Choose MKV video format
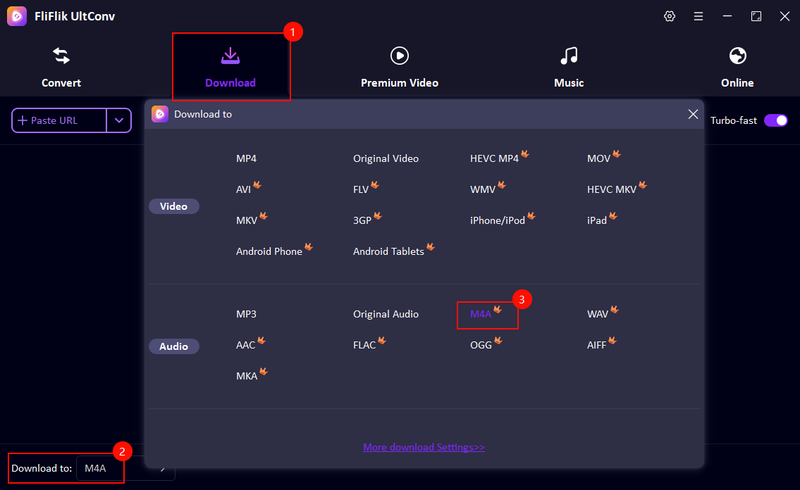 tap(246, 220)
